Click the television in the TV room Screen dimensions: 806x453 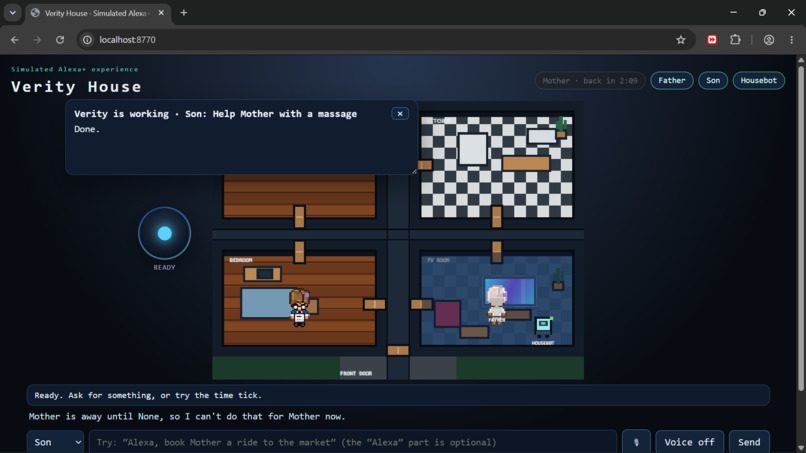(510, 291)
